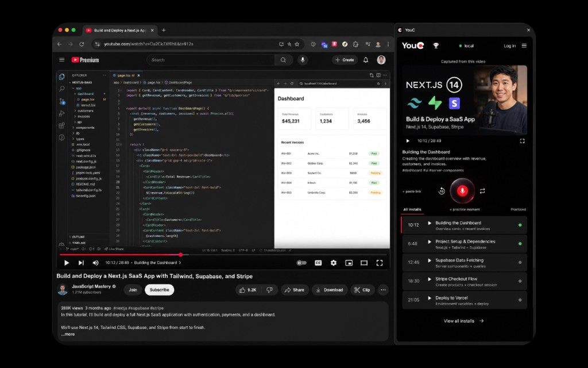Skip to the next video

[81, 263]
